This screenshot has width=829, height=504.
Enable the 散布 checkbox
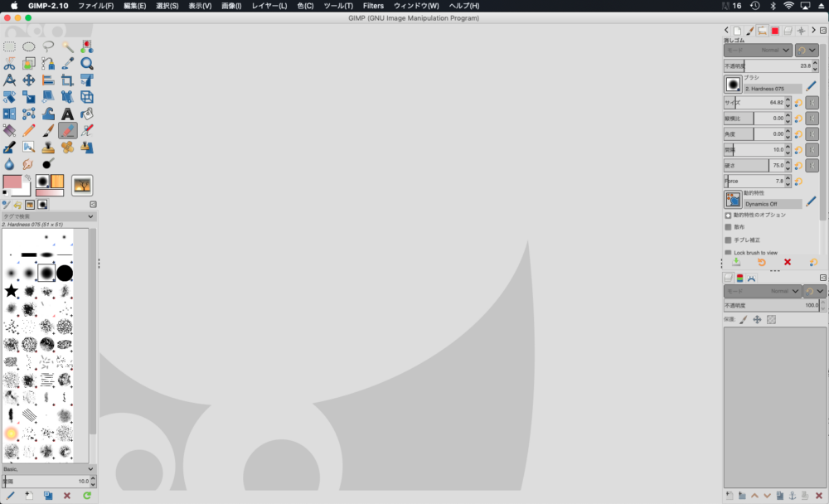[x=729, y=227]
